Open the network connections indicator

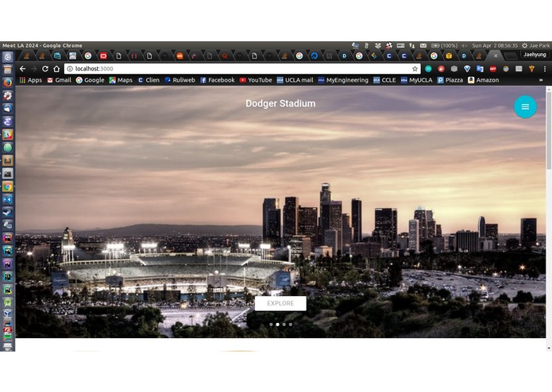click(411, 45)
